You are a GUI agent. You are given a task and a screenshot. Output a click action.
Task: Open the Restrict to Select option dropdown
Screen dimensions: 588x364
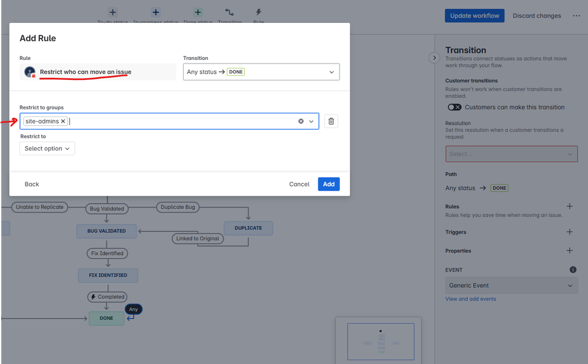[x=47, y=148]
